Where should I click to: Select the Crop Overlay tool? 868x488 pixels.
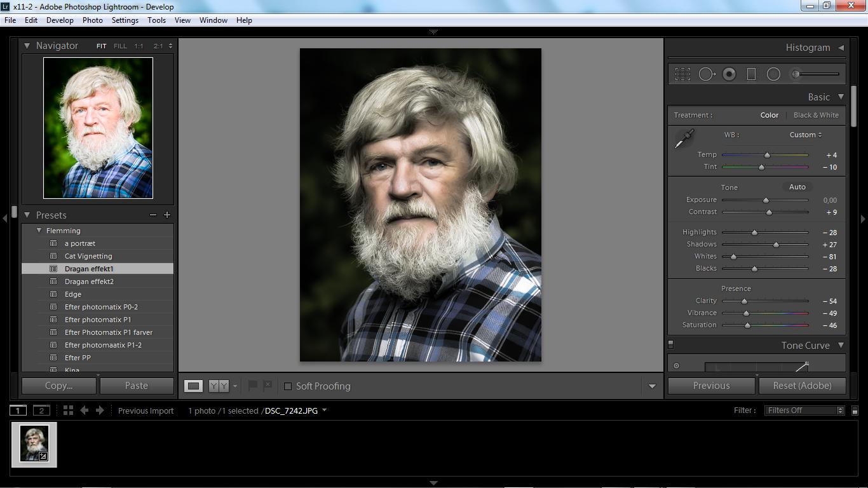tap(682, 74)
